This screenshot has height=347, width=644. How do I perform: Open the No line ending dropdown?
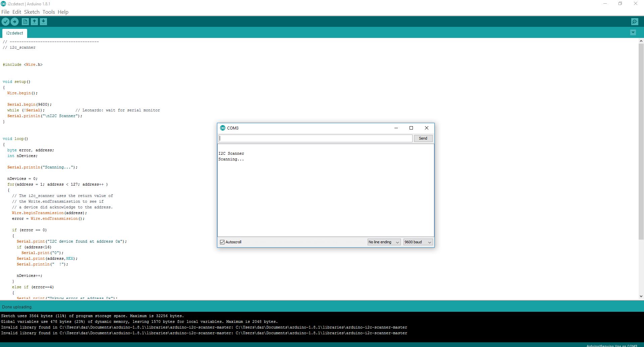pos(384,242)
